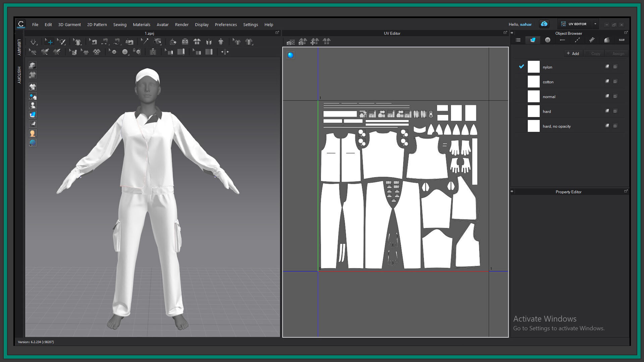Image resolution: width=644 pixels, height=362 pixels.
Task: Toggle the topmost cube render-style icon
Action: pos(33,65)
